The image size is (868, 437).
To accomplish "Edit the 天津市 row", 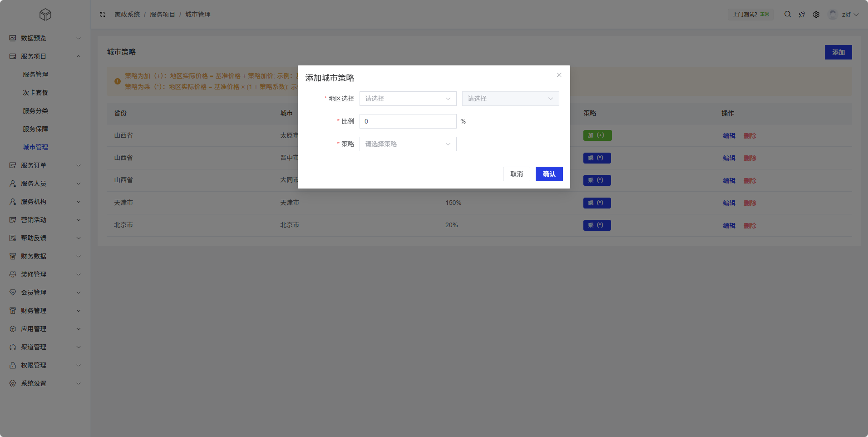I will [x=729, y=203].
